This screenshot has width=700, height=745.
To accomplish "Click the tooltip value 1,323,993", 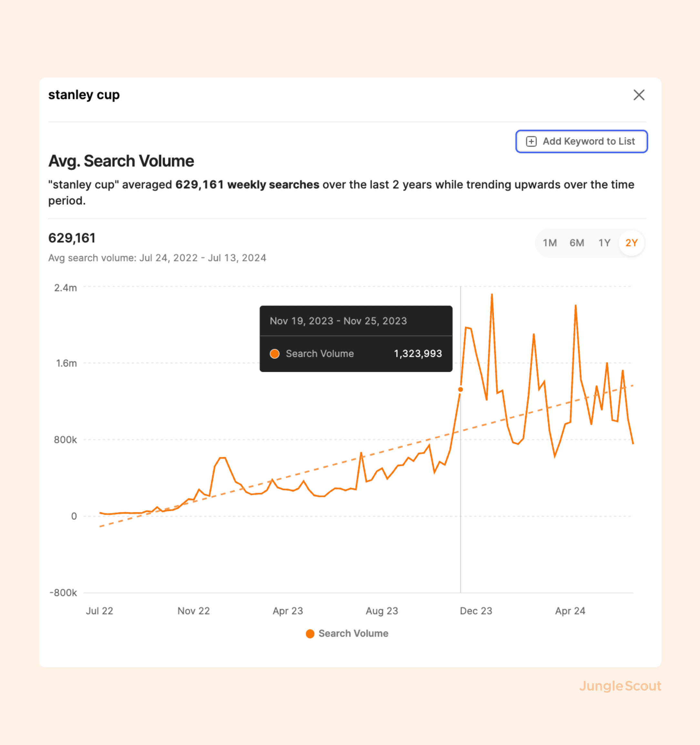I will [x=417, y=353].
